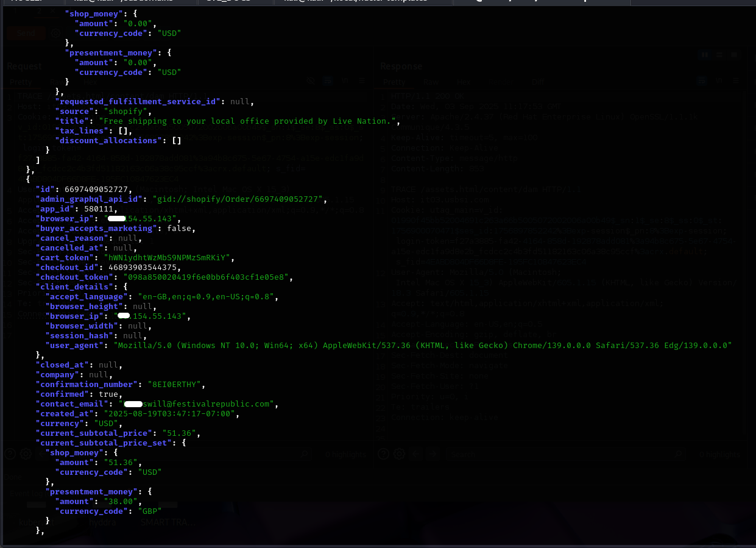
Task: Click the created_at value "2025-08-19T03:47:17-07:00"
Action: [x=171, y=414]
